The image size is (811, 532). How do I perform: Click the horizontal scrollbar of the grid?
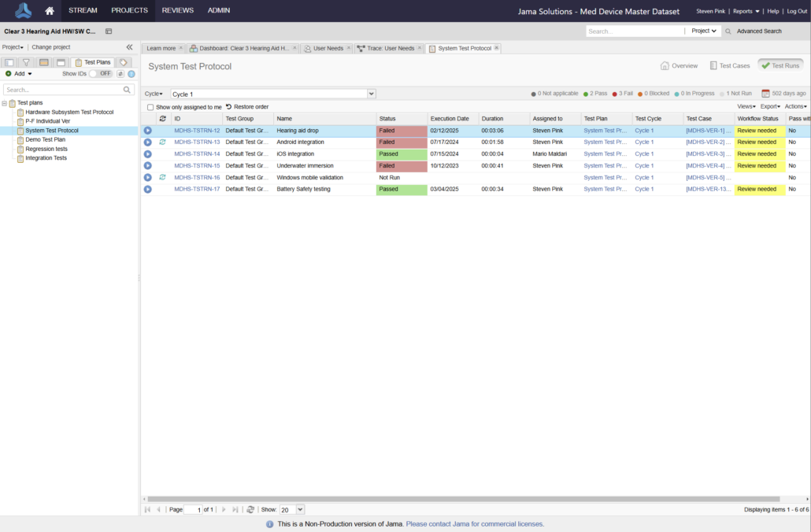point(463,499)
